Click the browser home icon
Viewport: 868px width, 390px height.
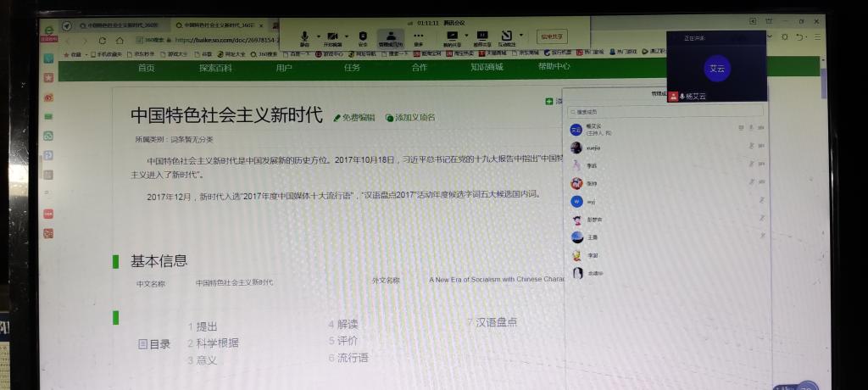[121, 40]
